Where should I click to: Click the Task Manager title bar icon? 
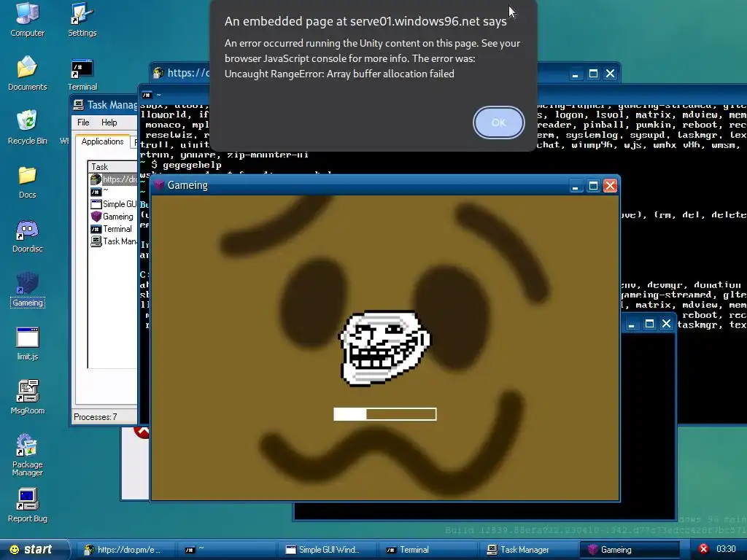(x=79, y=105)
